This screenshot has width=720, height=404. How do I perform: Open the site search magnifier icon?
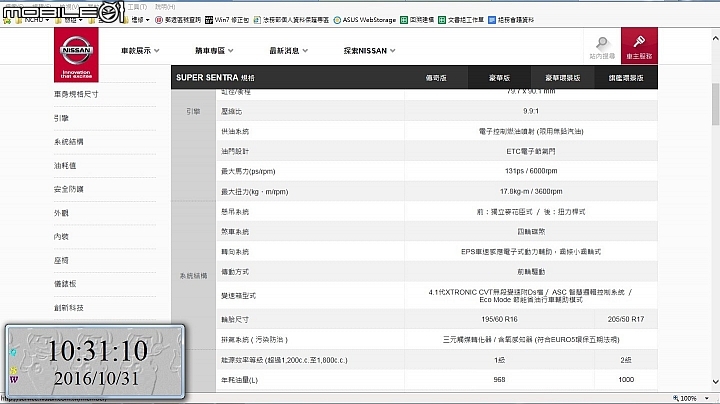point(602,44)
